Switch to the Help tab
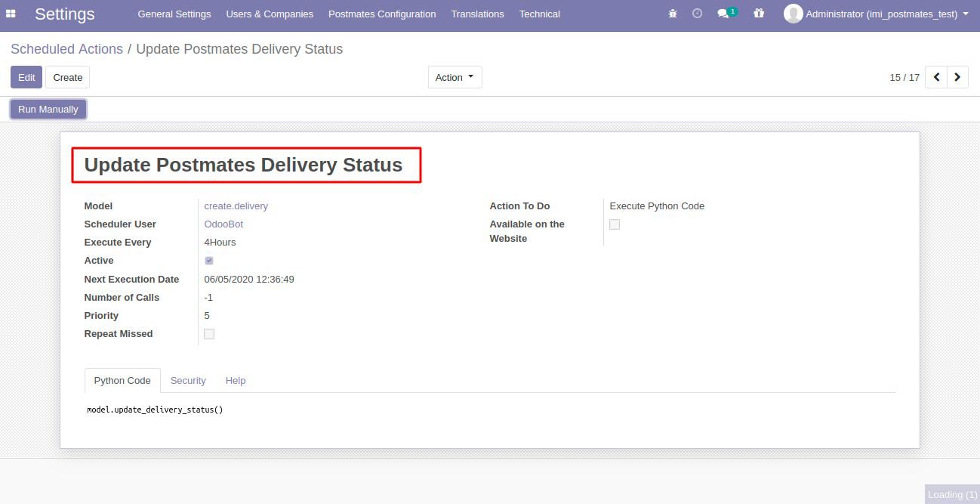This screenshot has height=504, width=980. tap(236, 380)
